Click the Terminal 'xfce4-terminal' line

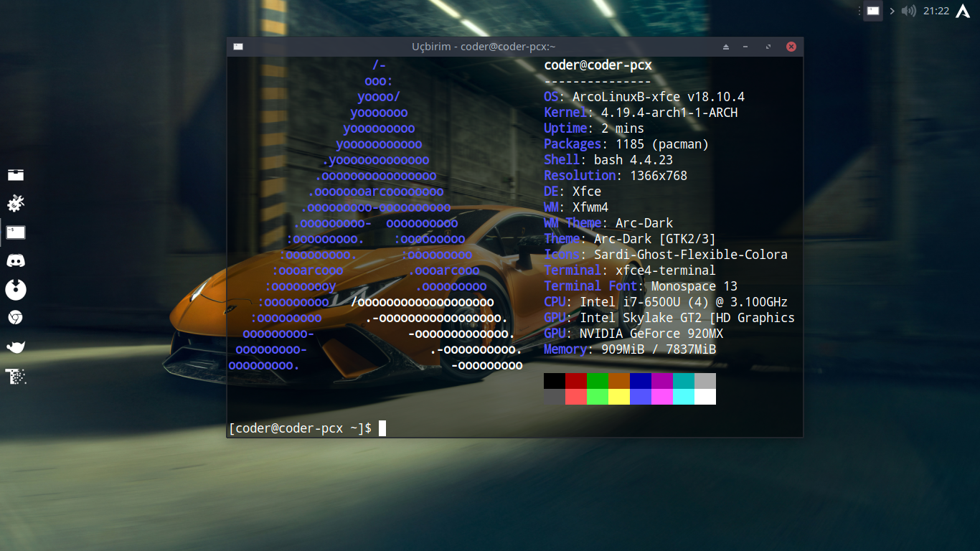point(630,270)
